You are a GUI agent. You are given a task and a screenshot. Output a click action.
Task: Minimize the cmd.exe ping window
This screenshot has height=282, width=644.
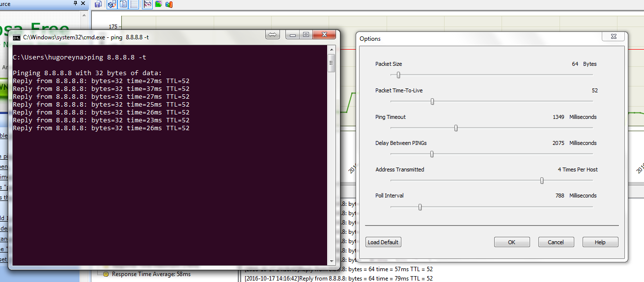click(x=293, y=34)
